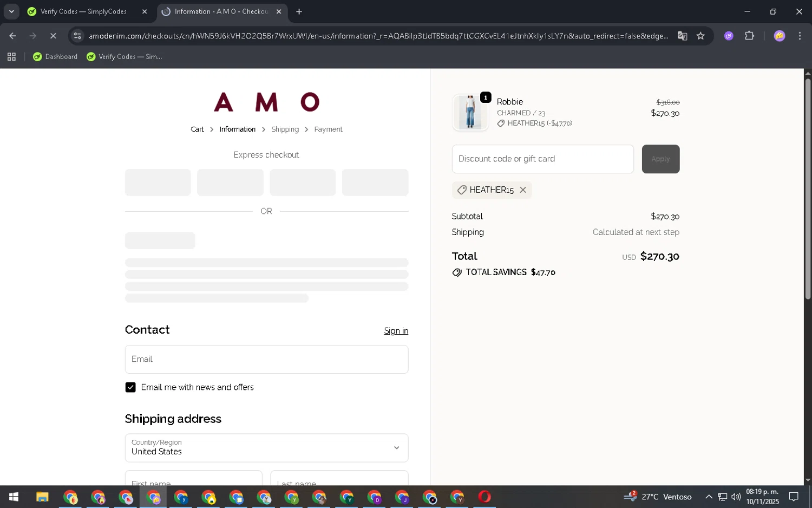Apply the discount code
Viewport: 812px width, 508px height.
[x=660, y=159]
